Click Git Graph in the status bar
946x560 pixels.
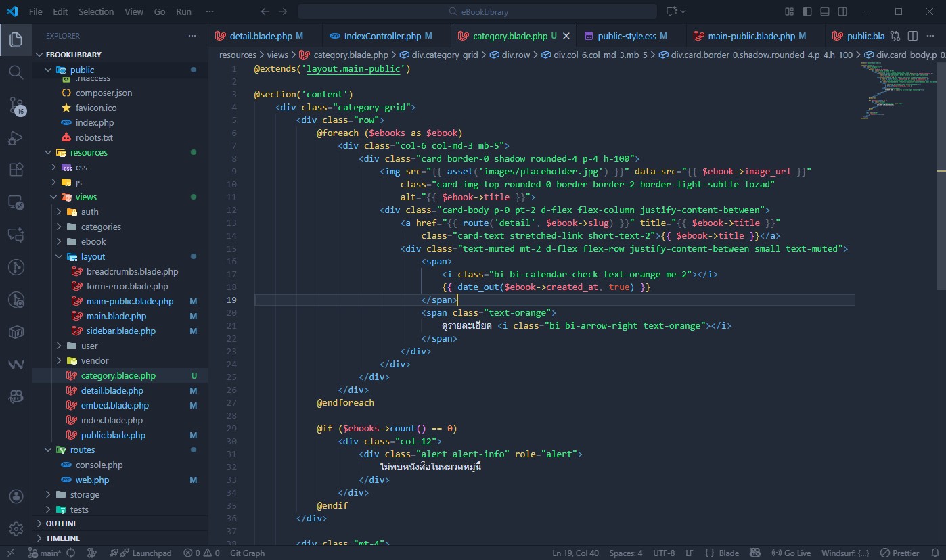(247, 553)
